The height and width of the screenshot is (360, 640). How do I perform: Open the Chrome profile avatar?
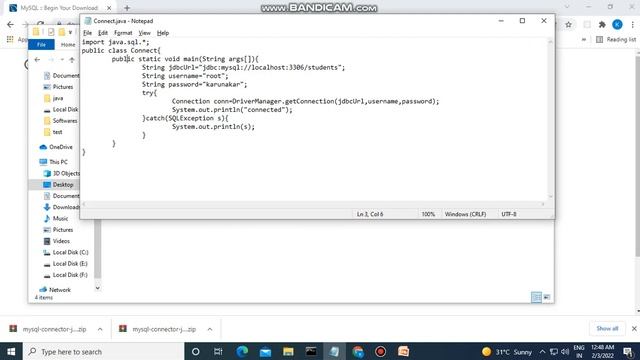coord(617,24)
